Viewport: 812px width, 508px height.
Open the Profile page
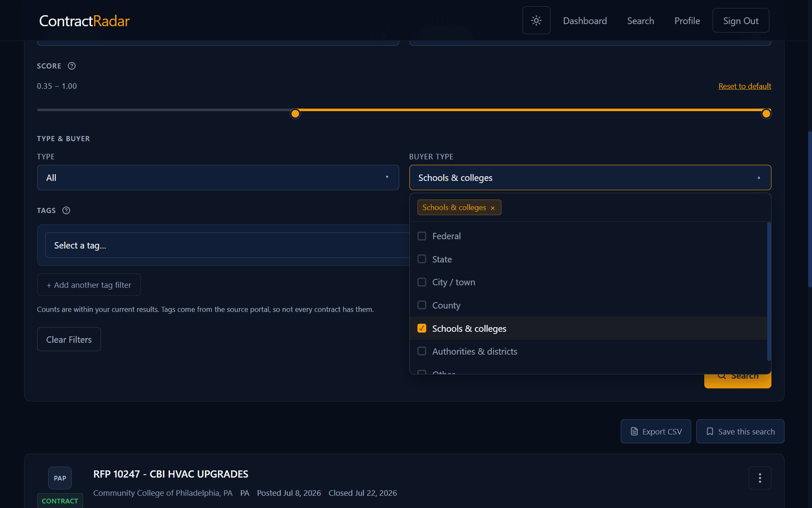tap(687, 21)
